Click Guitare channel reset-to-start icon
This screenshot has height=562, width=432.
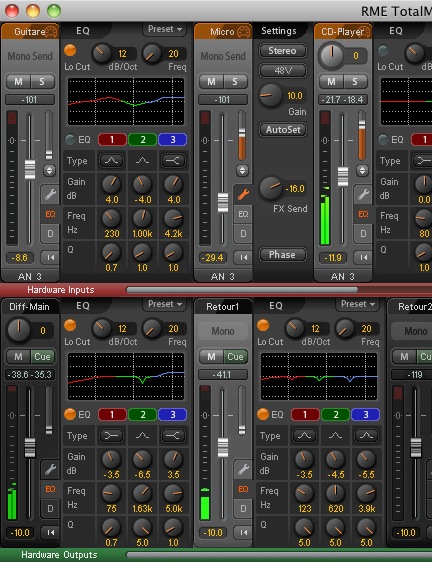pos(50,257)
